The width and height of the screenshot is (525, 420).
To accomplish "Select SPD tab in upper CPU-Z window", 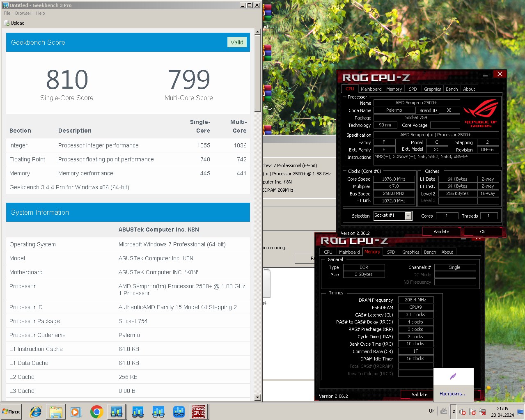I will [413, 89].
